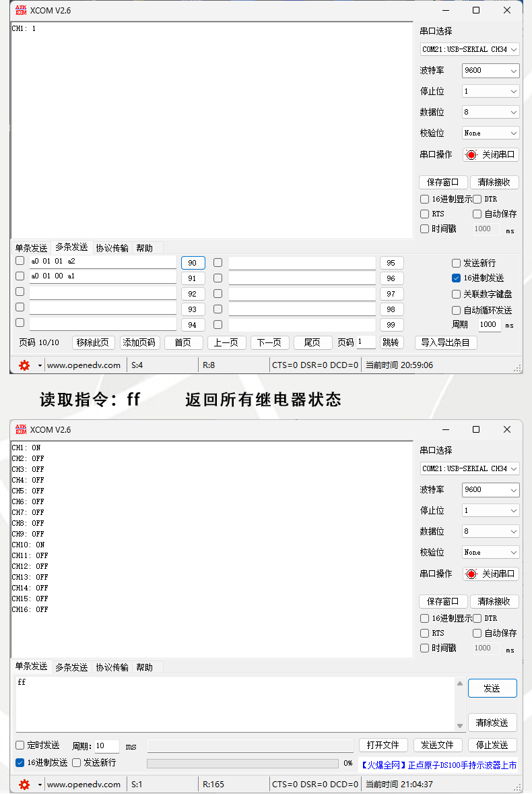Click the gear settings icon in the lower XCOM window
Viewport: 532px width, 794px height.
pyautogui.click(x=24, y=785)
